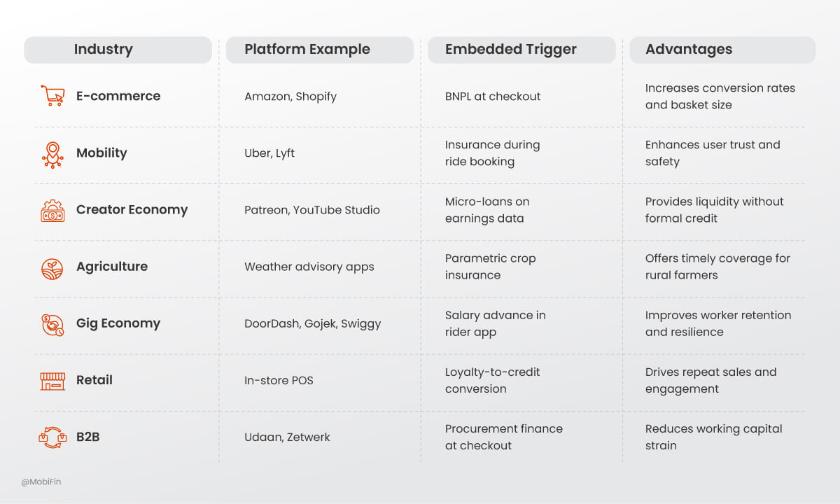Click Patreon, YouTube Studio text
Viewport: 840px width, 504px height.
(312, 210)
